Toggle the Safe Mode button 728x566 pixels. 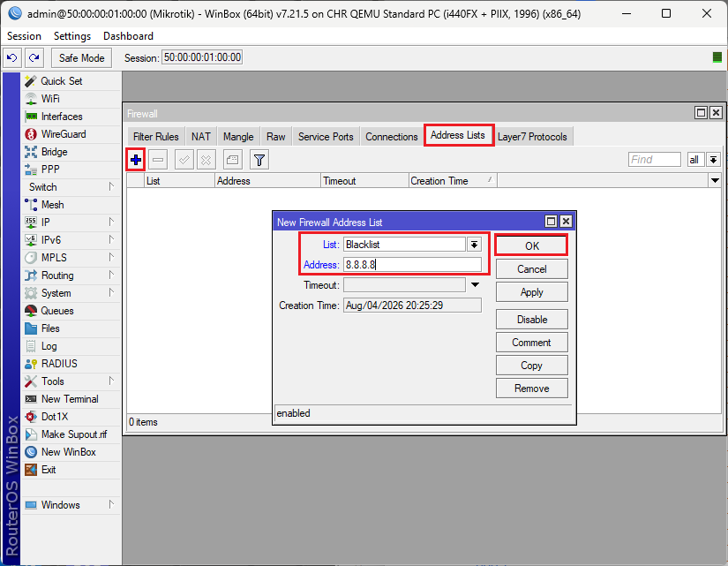(x=82, y=57)
